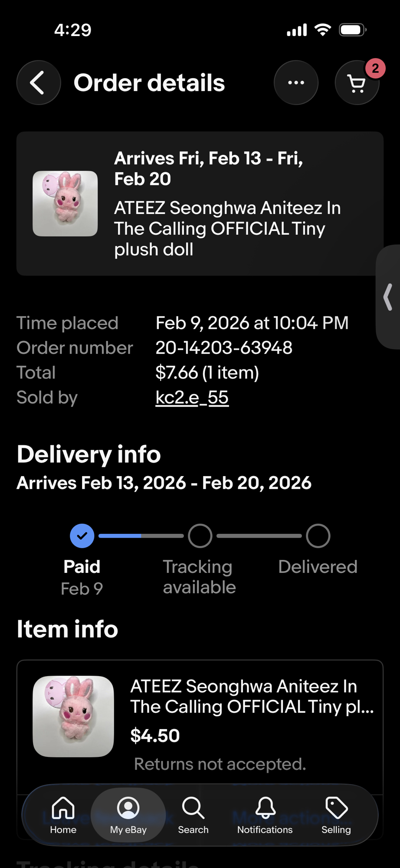The width and height of the screenshot is (400, 868).
Task: Tap the delivery progress bar line
Action: [x=141, y=536]
